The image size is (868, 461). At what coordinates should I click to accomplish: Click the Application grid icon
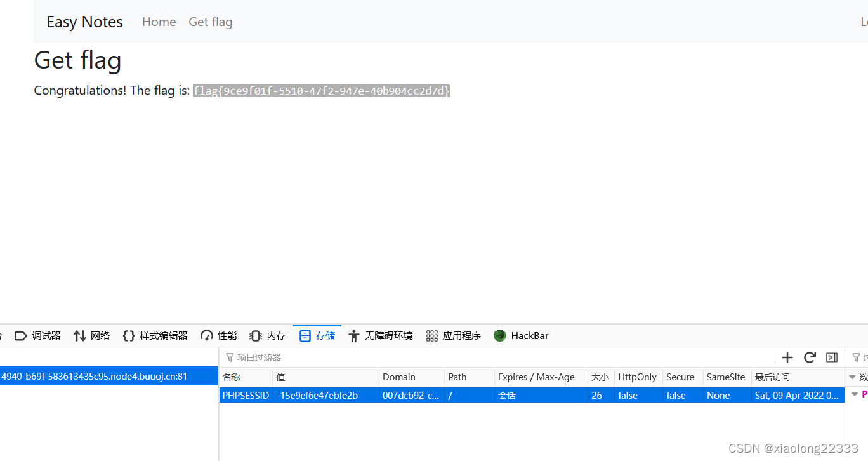click(x=432, y=336)
